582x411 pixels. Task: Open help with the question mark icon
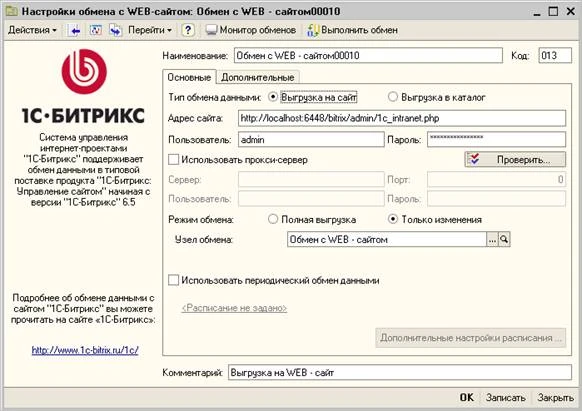(x=188, y=30)
